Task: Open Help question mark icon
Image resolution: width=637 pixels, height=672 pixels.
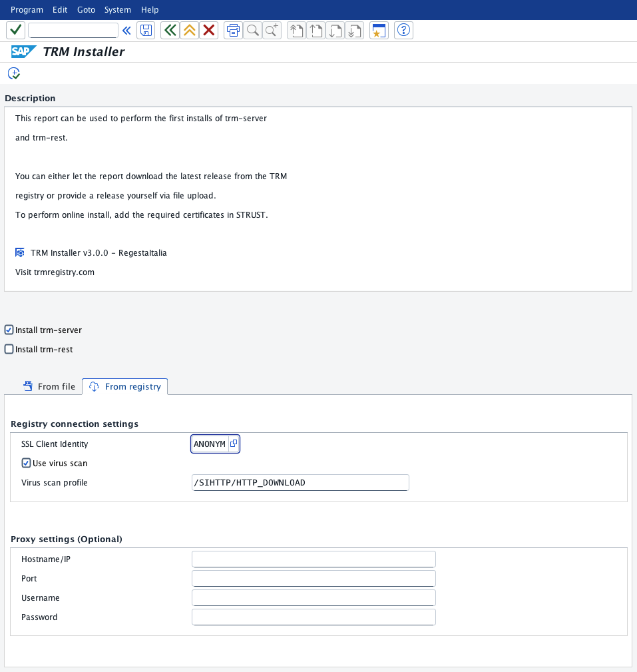Action: pos(403,30)
